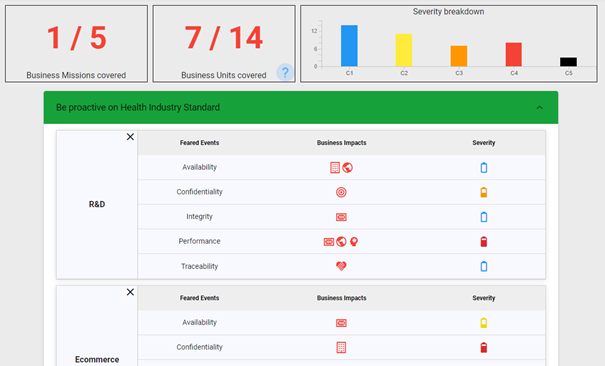Click the red C4 bar in severity chart

(514, 54)
